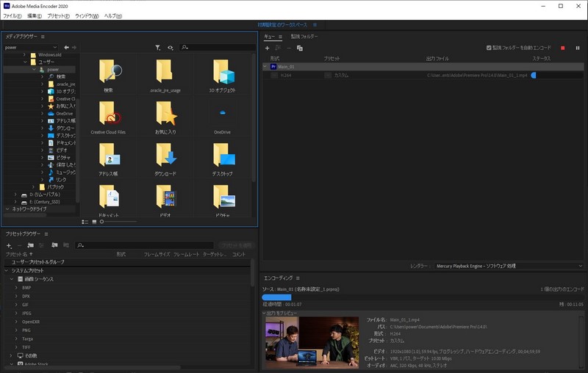Collapse the 出力をプレビュー section

pyautogui.click(x=264, y=313)
